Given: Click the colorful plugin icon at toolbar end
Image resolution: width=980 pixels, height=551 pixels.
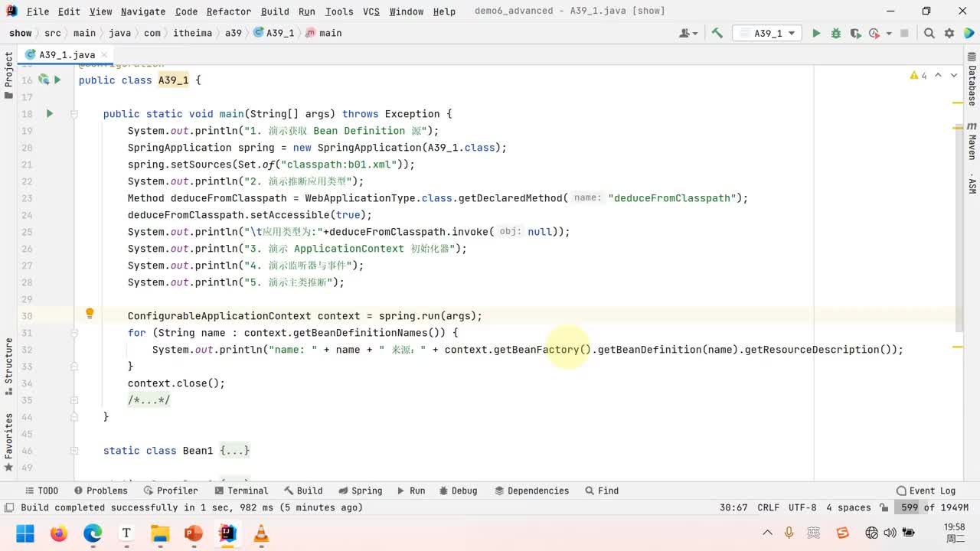Looking at the screenshot, I should tap(969, 33).
